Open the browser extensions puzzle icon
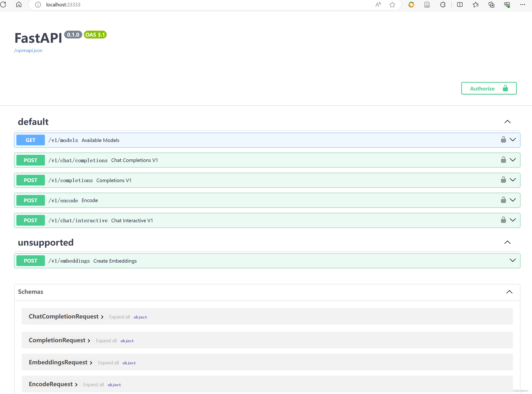The width and height of the screenshot is (532, 394). click(443, 5)
